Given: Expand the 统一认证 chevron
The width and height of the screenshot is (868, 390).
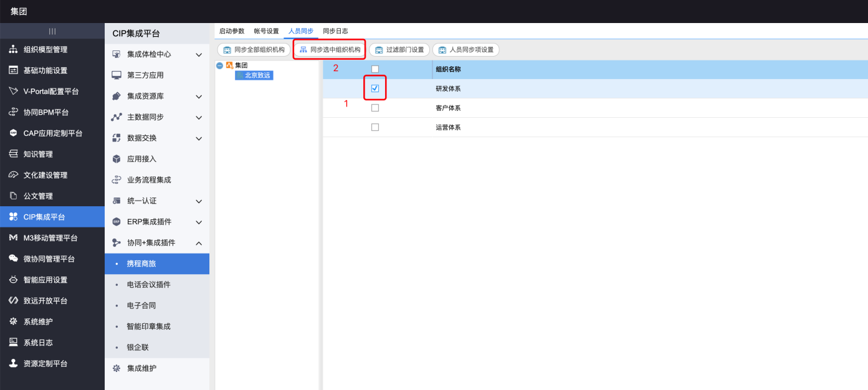Looking at the screenshot, I should click(x=199, y=201).
